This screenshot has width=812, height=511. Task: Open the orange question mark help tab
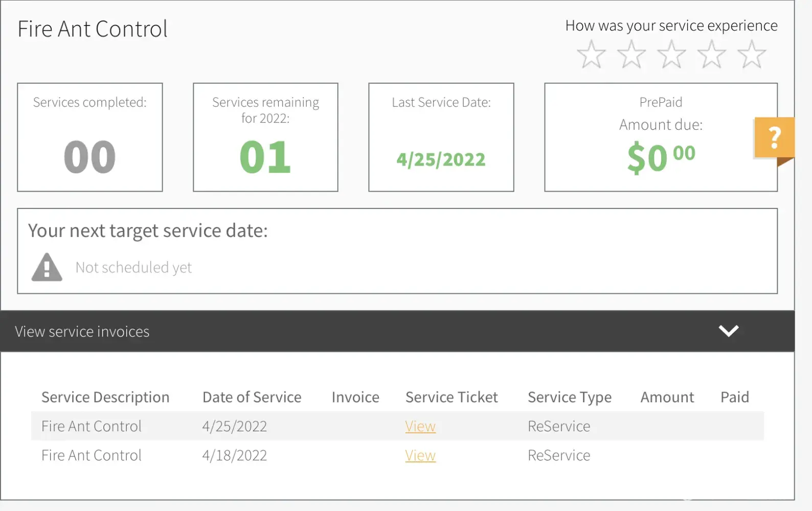tap(774, 138)
